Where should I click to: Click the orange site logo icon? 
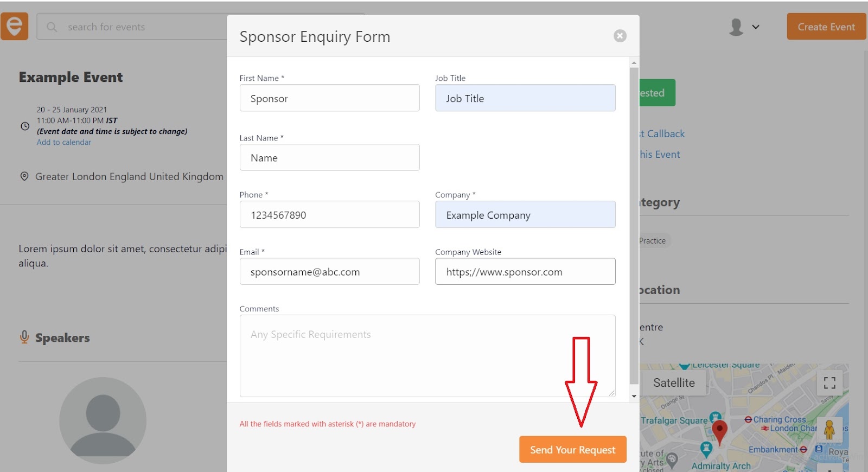click(x=14, y=27)
